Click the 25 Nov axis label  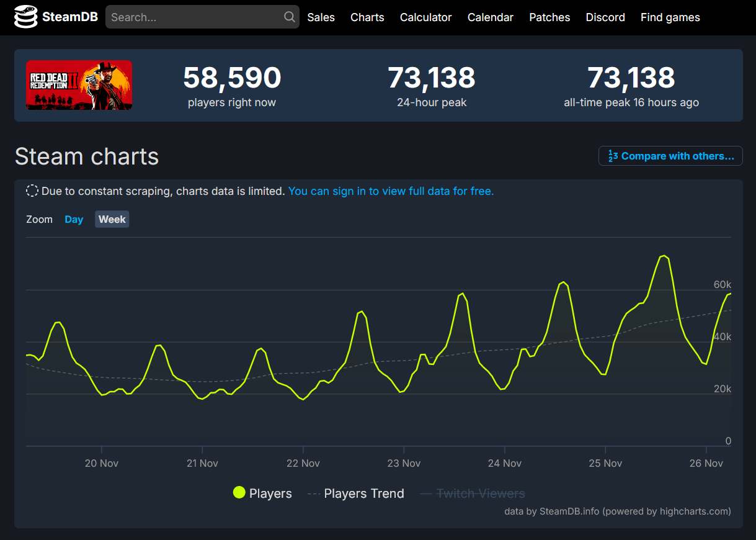pyautogui.click(x=605, y=463)
